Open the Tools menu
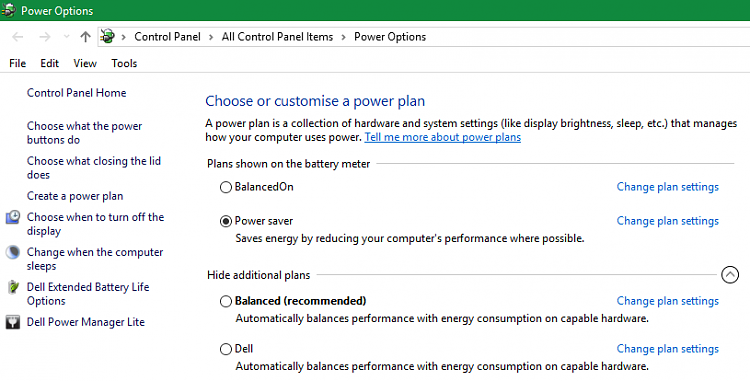 124,63
